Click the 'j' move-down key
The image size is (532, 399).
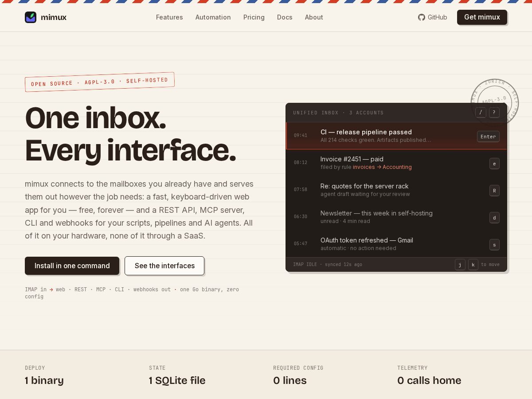pos(460,265)
